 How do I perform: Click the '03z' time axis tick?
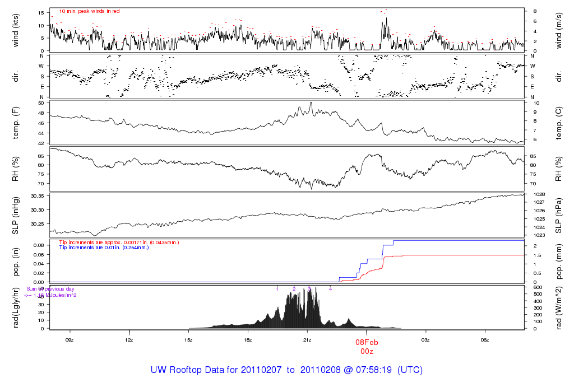point(425,340)
